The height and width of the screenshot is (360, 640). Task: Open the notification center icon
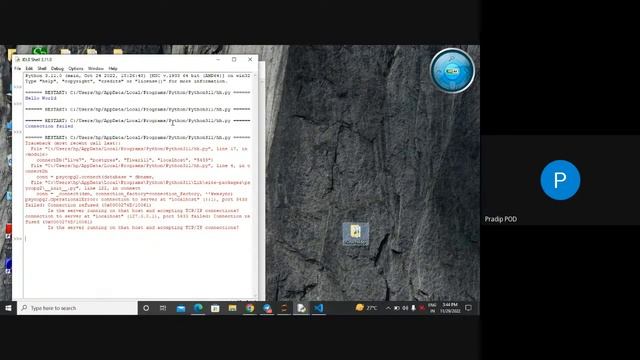point(469,308)
